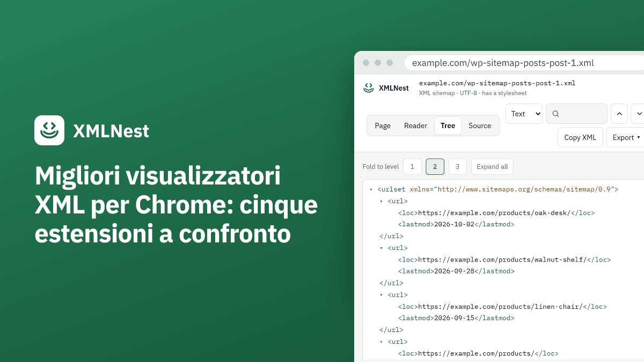
Task: Switch to the Page view tab
Action: pos(383,125)
